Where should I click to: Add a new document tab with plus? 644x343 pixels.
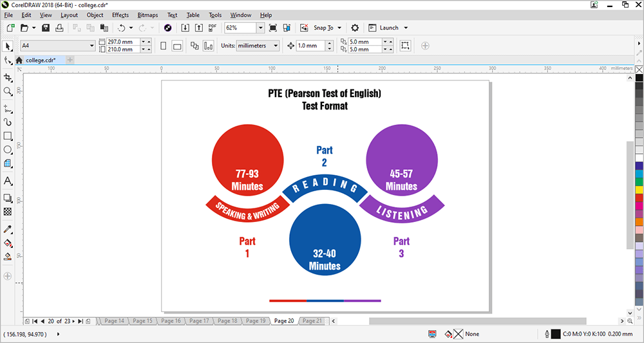point(70,60)
